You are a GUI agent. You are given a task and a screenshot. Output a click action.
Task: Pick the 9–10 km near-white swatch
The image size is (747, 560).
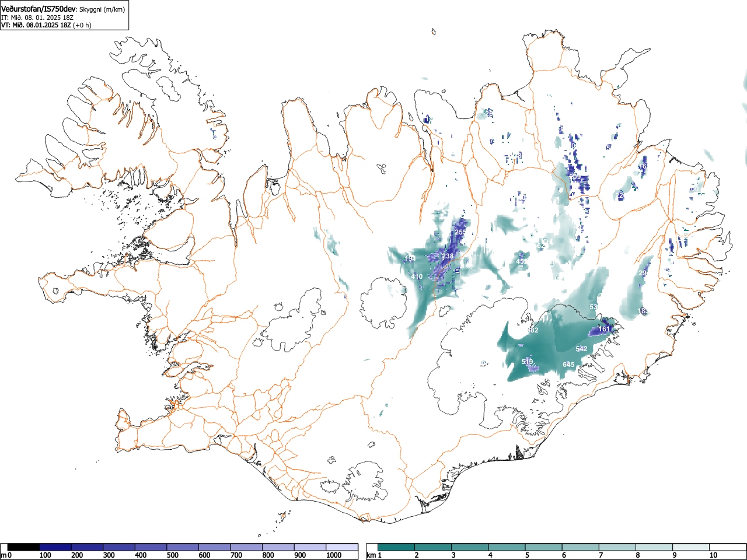click(690, 547)
